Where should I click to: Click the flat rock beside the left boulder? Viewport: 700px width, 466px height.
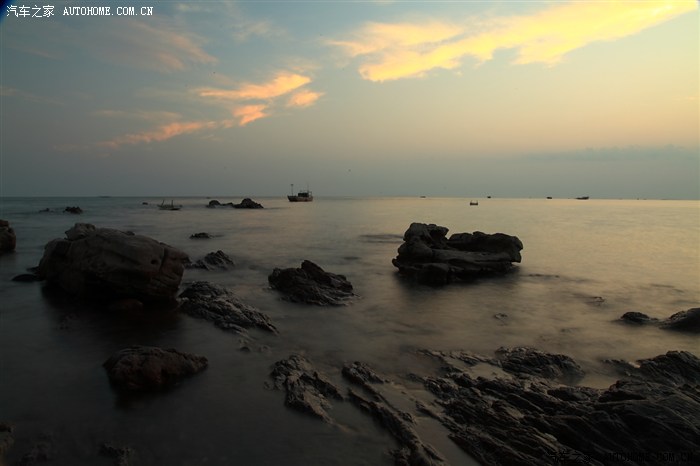[x=223, y=307]
